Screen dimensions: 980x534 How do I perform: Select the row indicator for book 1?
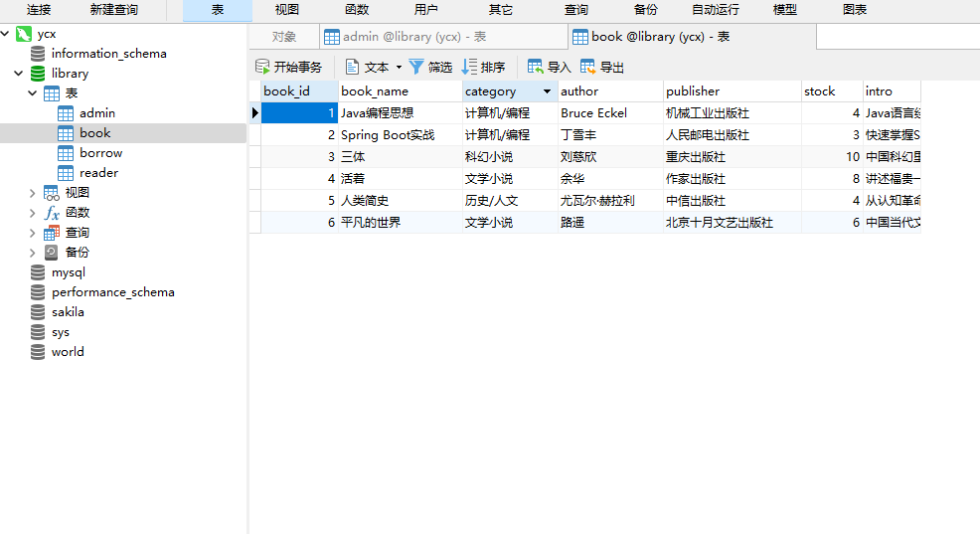(255, 113)
